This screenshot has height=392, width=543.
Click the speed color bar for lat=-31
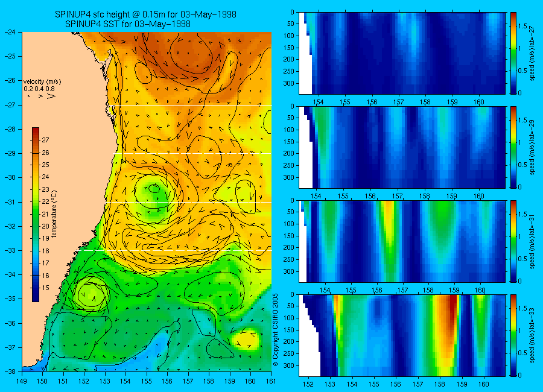click(513, 241)
